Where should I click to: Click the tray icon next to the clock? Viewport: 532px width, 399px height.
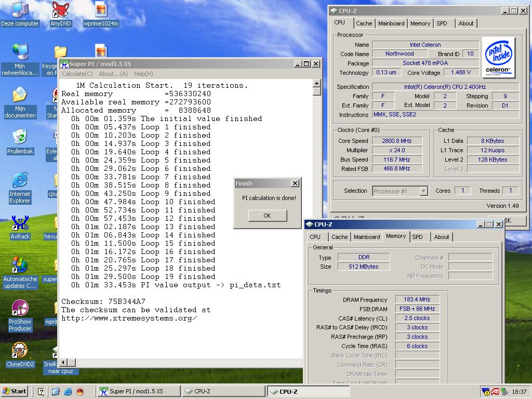(x=504, y=392)
